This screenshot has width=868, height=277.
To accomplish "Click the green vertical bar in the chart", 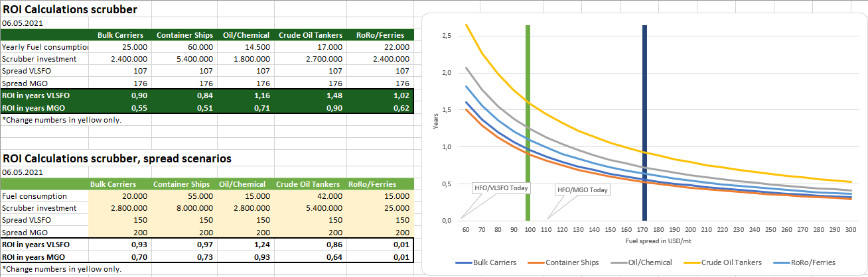I will [x=528, y=123].
